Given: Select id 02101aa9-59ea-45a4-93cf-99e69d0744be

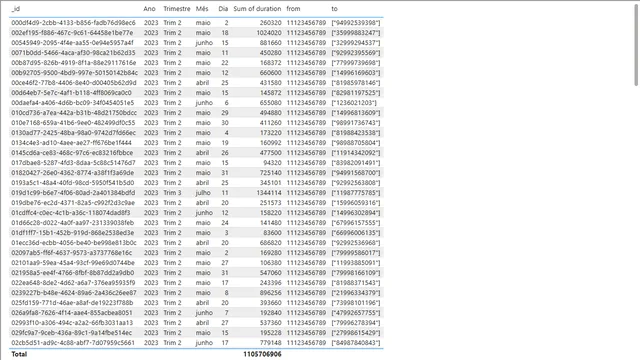Looking at the screenshot, I should coord(73,263).
